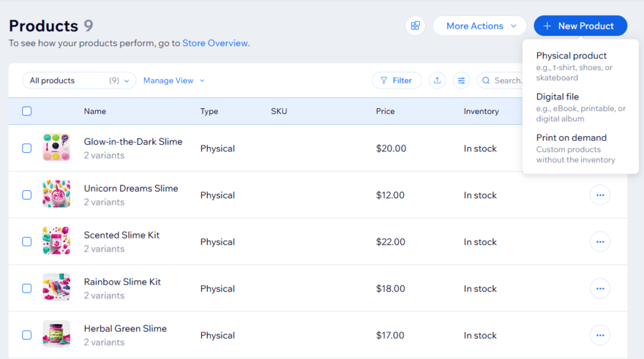
Task: Toggle the select-all checkbox in table header
Action: click(27, 111)
